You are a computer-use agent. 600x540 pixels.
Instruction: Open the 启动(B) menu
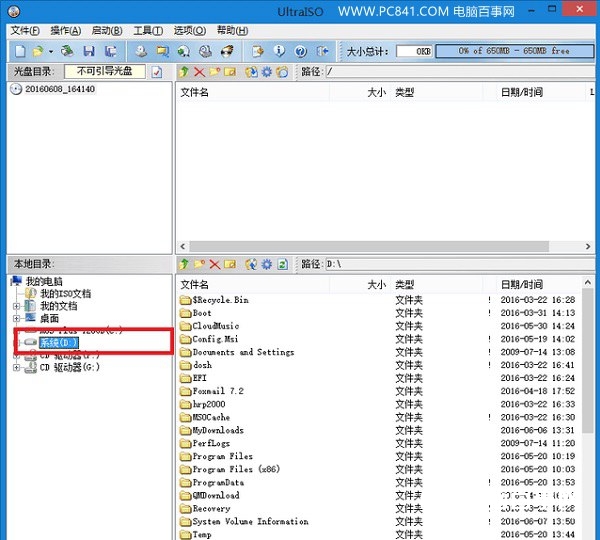click(x=107, y=31)
